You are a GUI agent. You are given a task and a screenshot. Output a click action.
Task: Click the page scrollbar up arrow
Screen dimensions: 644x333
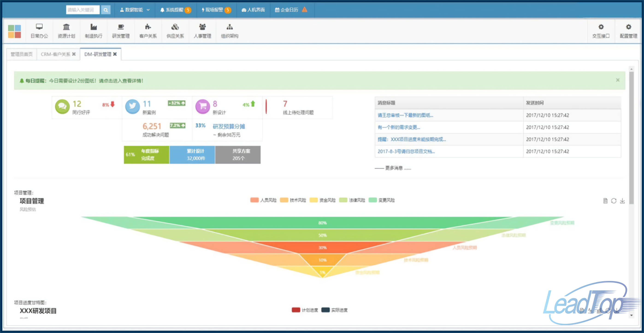632,69
